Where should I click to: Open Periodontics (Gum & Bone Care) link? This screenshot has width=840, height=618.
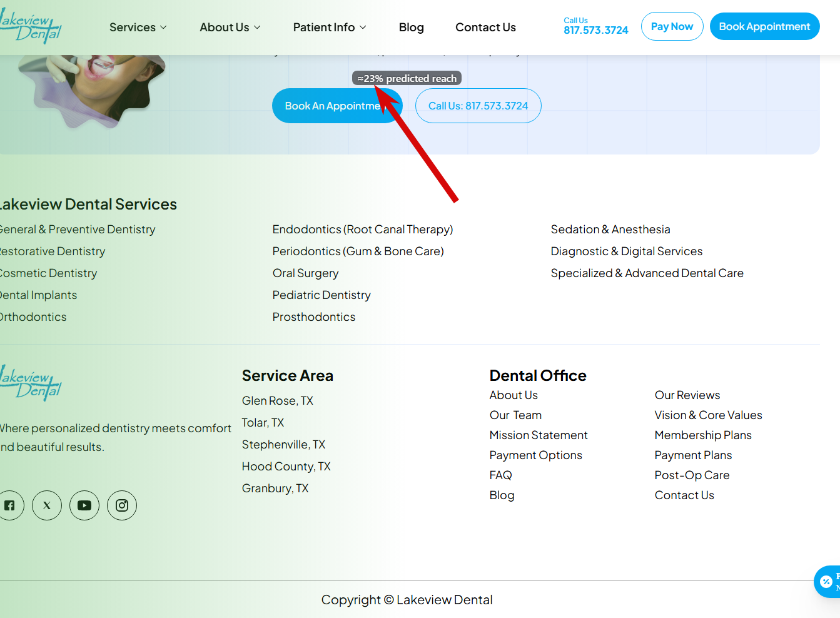pyautogui.click(x=358, y=251)
